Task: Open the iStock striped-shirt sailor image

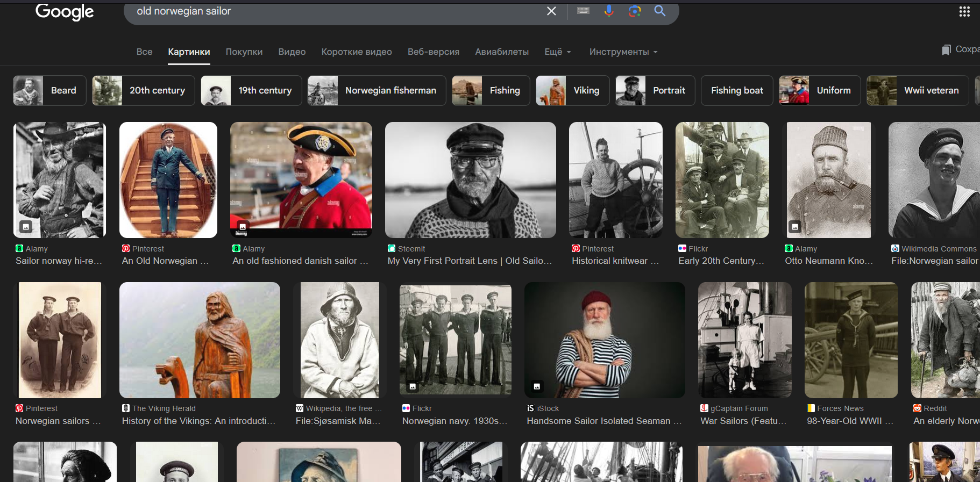Action: pos(604,340)
